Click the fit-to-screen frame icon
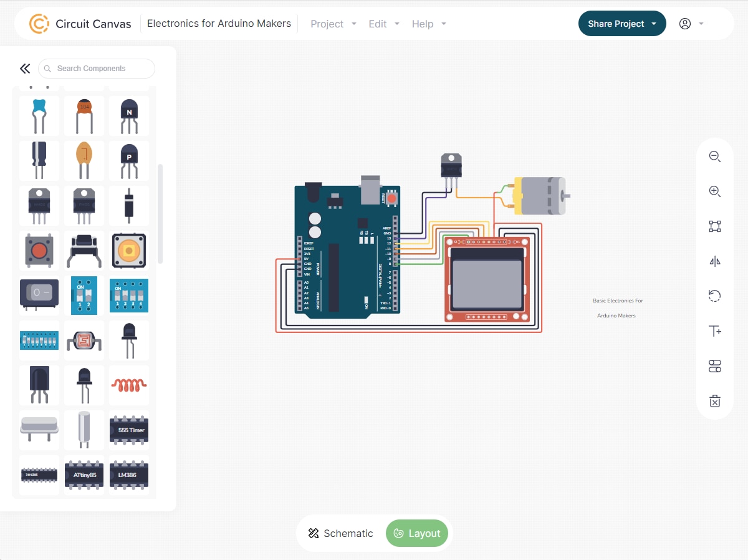 (x=714, y=226)
